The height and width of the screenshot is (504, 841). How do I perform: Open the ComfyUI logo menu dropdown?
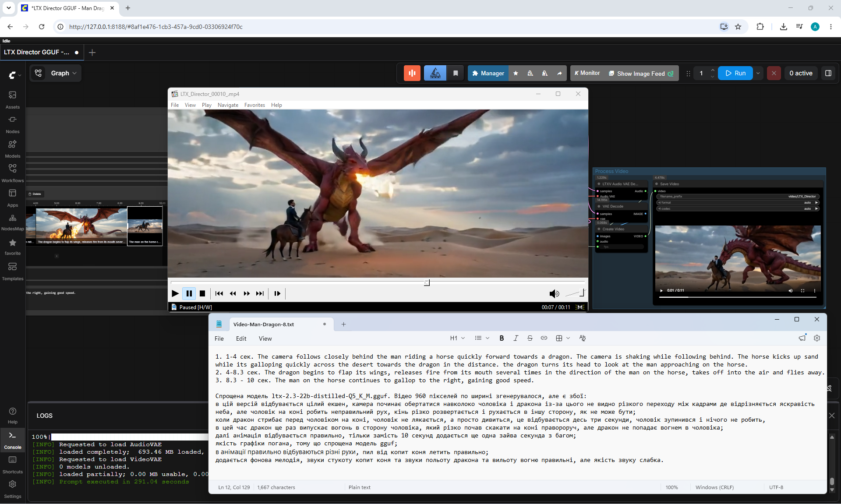click(14, 75)
